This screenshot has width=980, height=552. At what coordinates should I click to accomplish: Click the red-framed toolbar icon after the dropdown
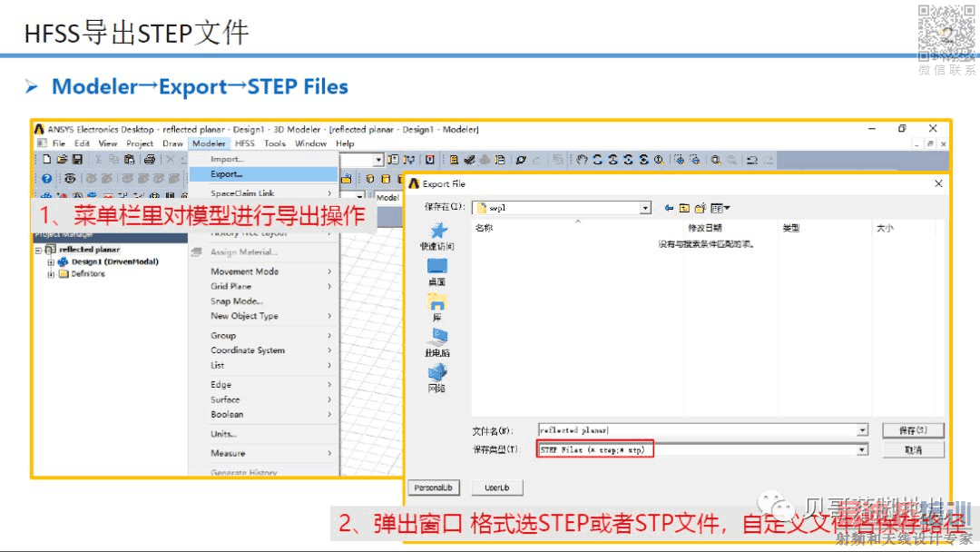[x=430, y=160]
